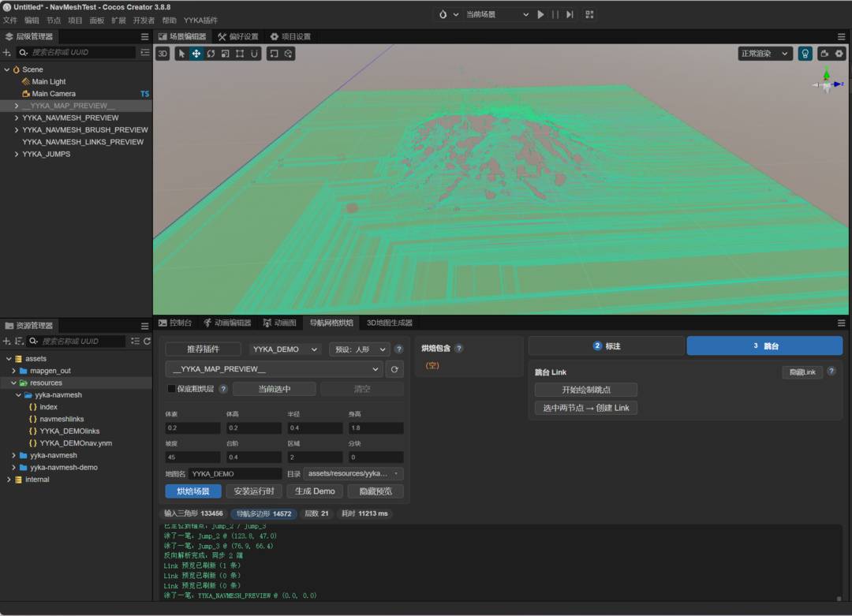Refresh the bake target node list
852x616 pixels.
pyautogui.click(x=394, y=369)
